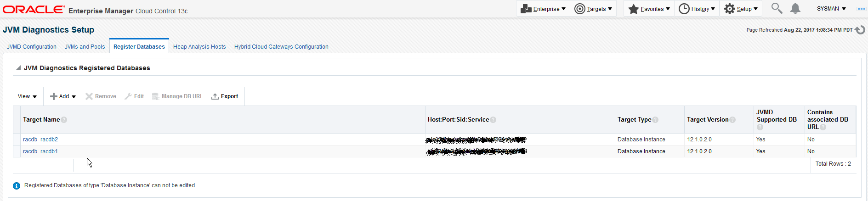
Task: Click the Oracle logo
Action: (34, 10)
